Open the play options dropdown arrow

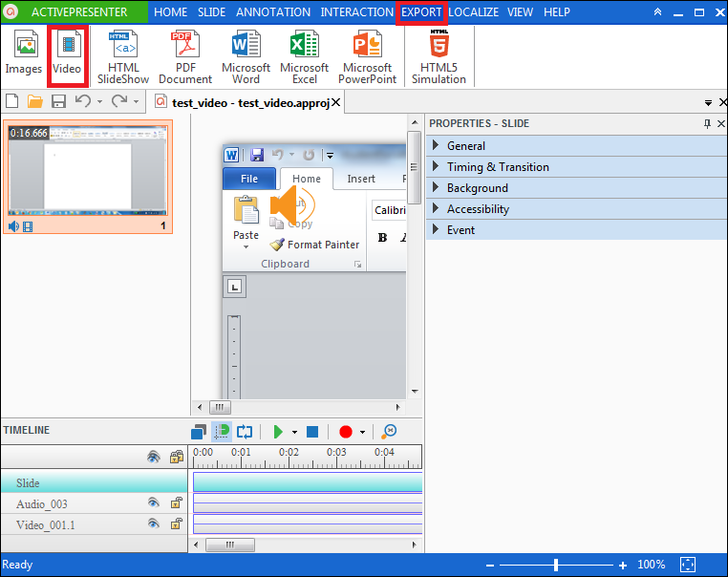[294, 432]
